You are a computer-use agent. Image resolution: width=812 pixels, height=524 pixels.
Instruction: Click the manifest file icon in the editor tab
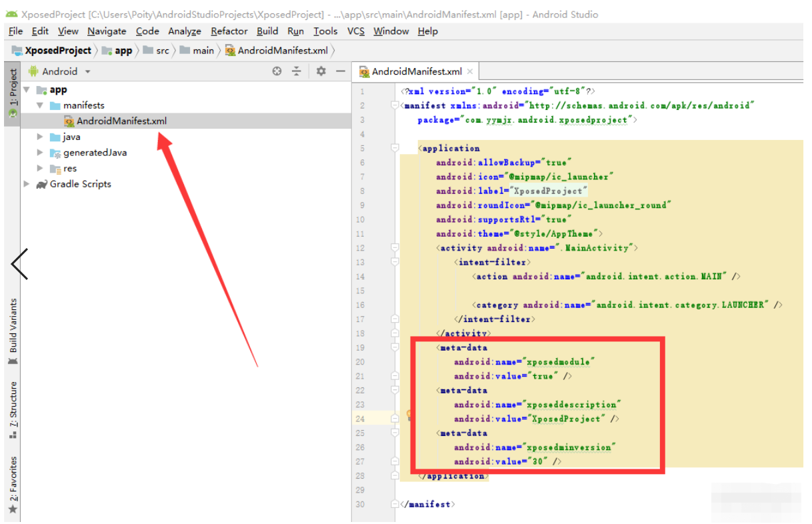pyautogui.click(x=365, y=71)
